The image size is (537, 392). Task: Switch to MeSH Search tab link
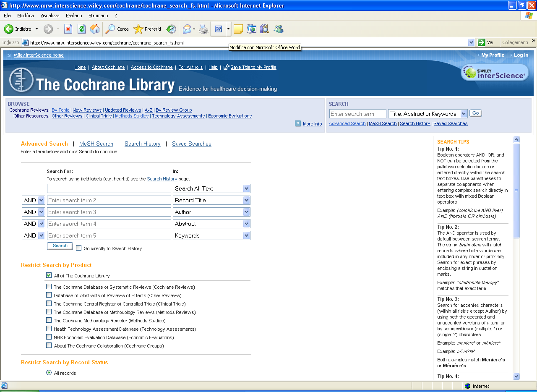[96, 144]
